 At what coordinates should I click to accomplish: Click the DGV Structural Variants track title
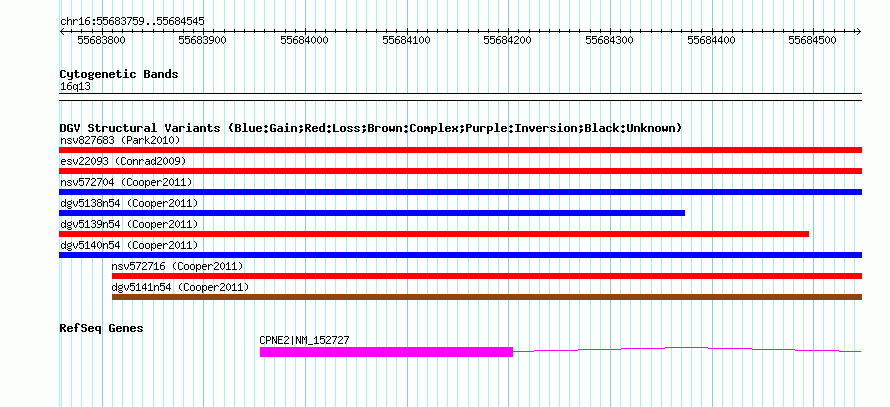371,128
